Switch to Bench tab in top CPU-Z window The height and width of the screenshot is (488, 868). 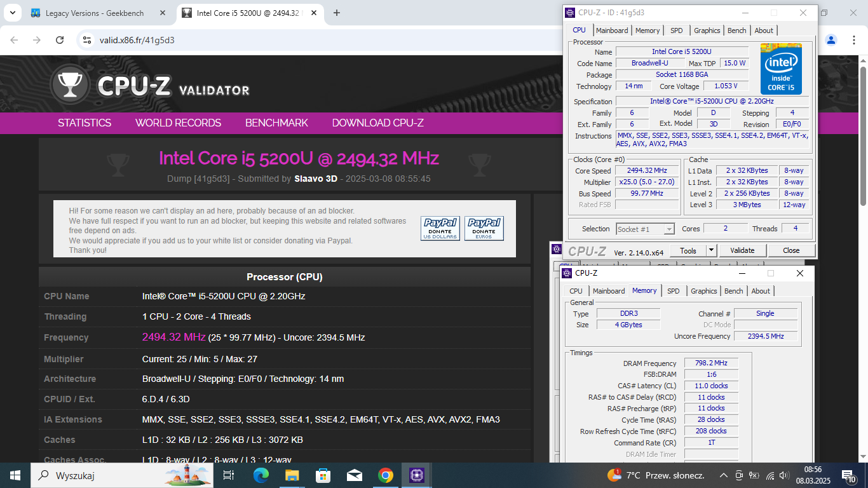pyautogui.click(x=737, y=30)
